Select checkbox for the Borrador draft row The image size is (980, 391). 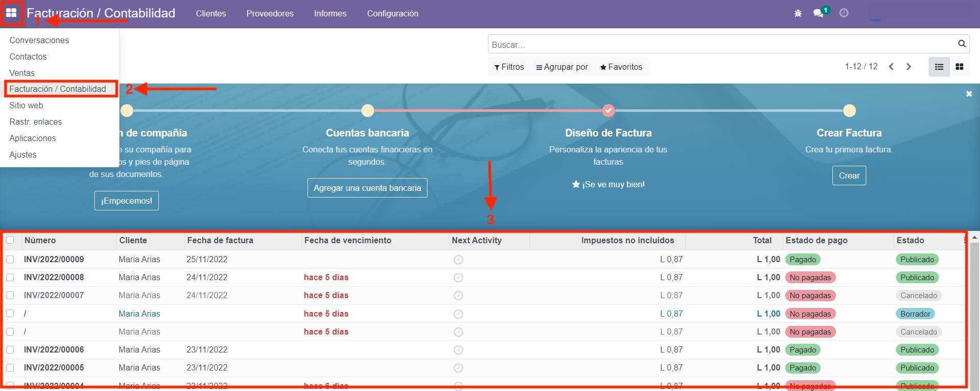pos(10,314)
